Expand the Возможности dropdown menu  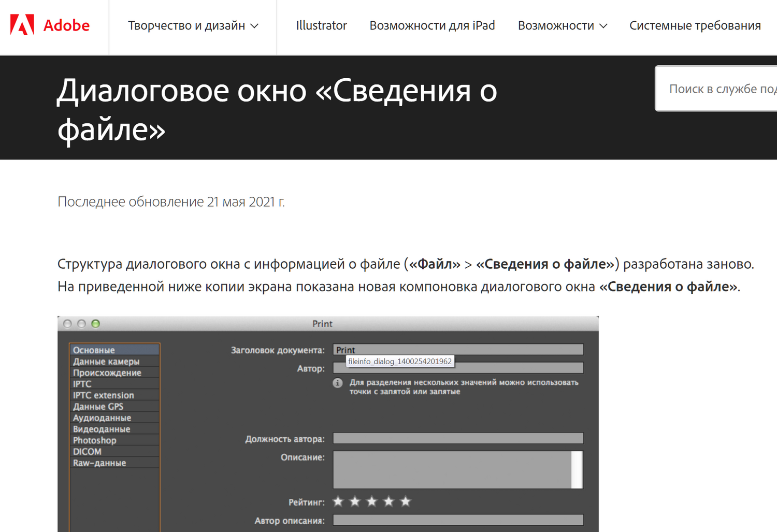click(x=562, y=25)
